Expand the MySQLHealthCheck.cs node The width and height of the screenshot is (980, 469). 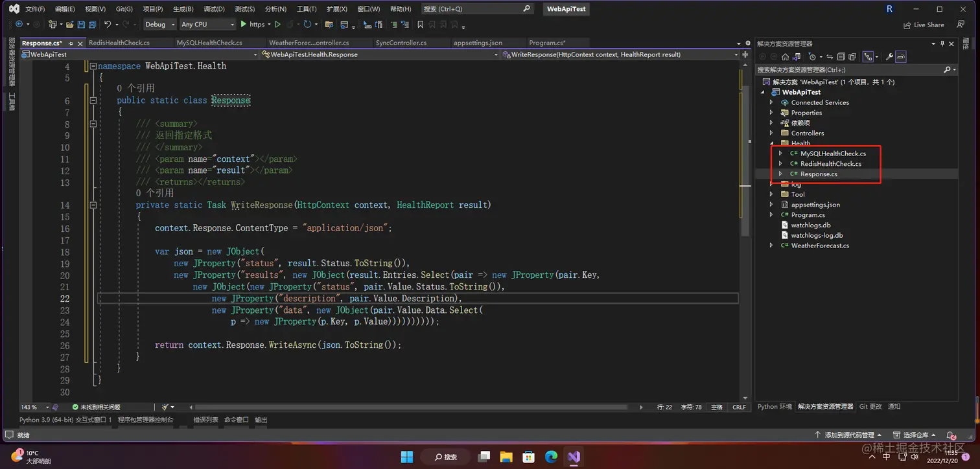pyautogui.click(x=780, y=154)
